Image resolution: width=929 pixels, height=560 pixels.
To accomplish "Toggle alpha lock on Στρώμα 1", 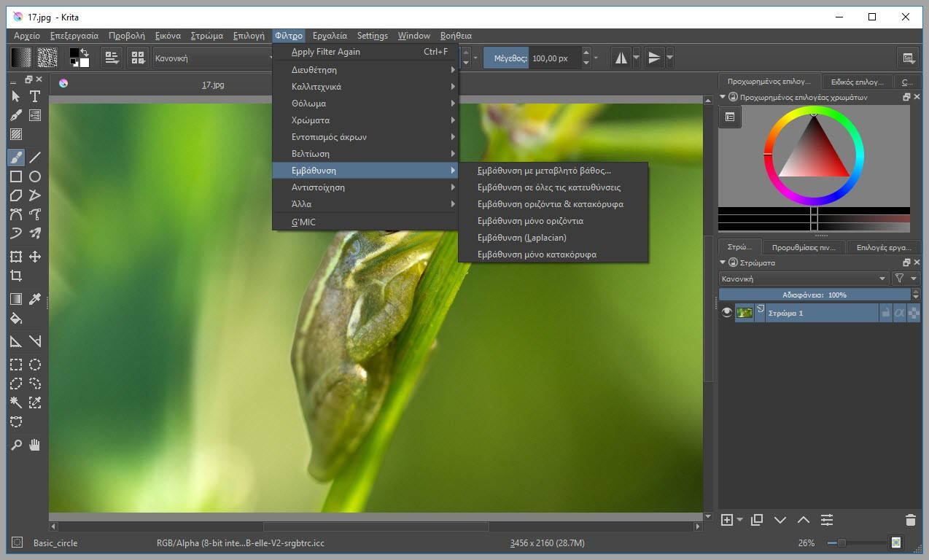I will click(900, 312).
